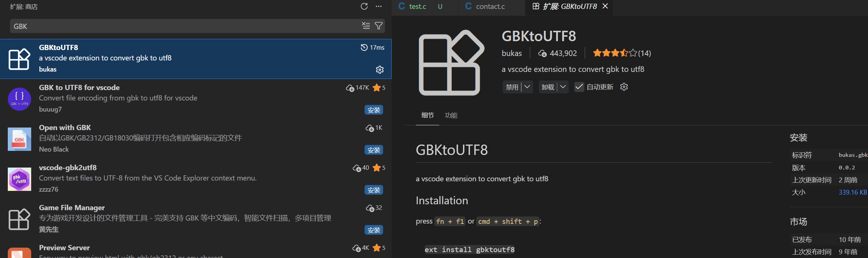Click the 4K download count of Preview Server
This screenshot has width=868, height=258.
pyautogui.click(x=361, y=248)
